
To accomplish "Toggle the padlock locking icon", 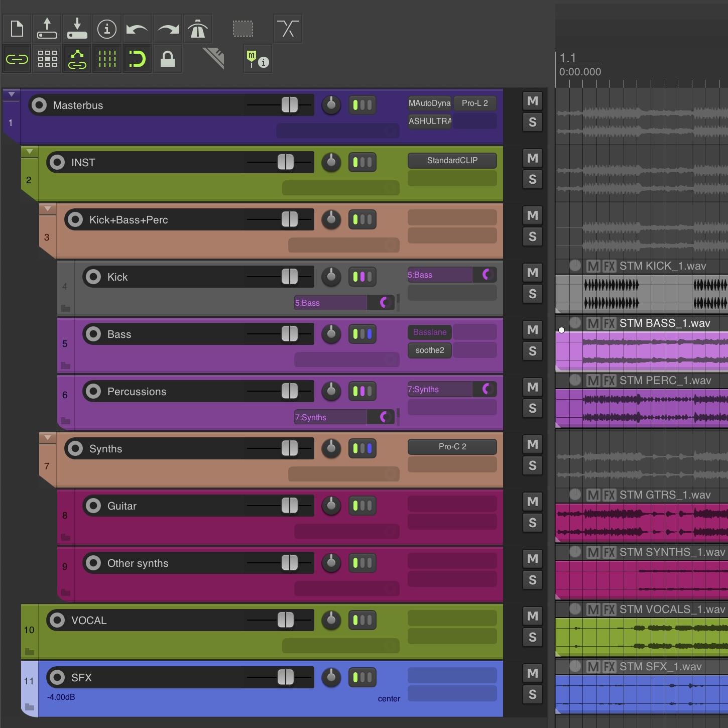I will click(x=167, y=59).
